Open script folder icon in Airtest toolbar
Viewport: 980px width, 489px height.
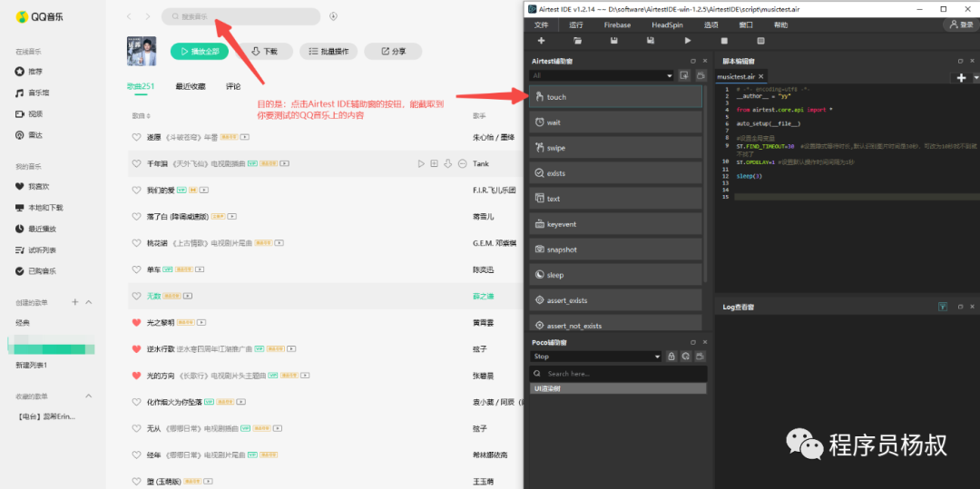click(x=578, y=41)
